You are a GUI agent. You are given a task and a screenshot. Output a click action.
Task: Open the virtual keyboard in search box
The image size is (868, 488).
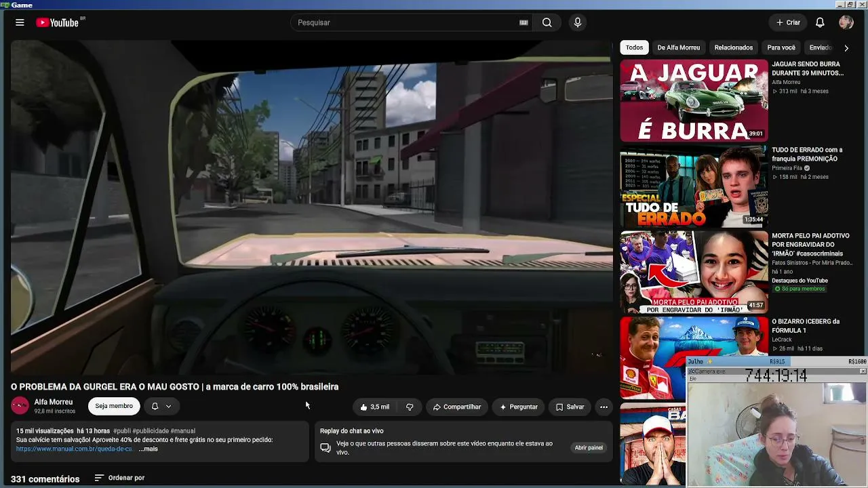524,22
